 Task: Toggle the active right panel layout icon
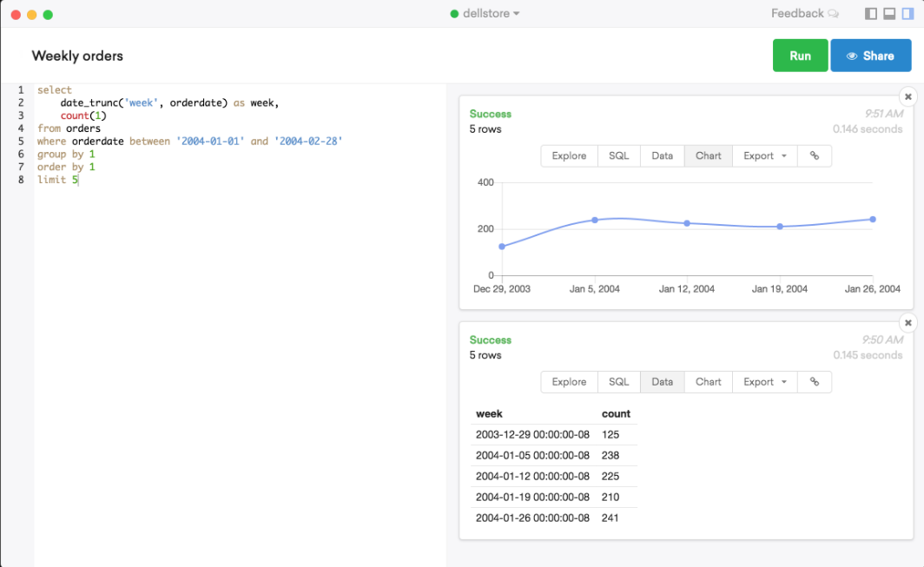click(908, 13)
